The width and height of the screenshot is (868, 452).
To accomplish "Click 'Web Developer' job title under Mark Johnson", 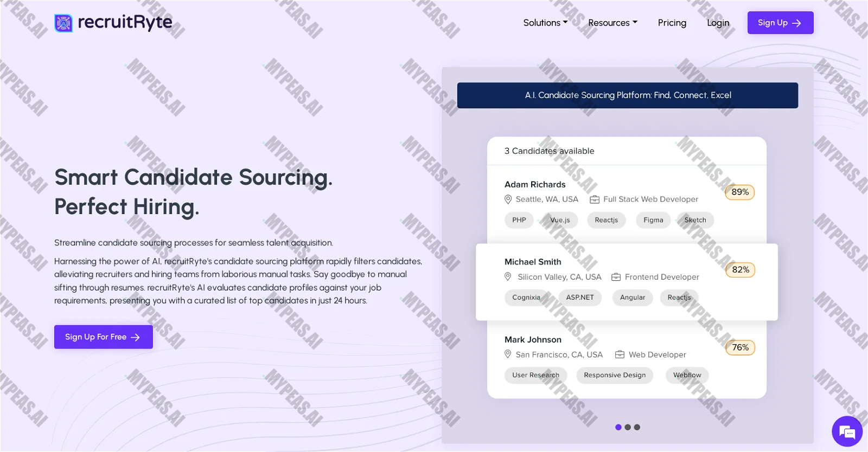I will [x=658, y=354].
